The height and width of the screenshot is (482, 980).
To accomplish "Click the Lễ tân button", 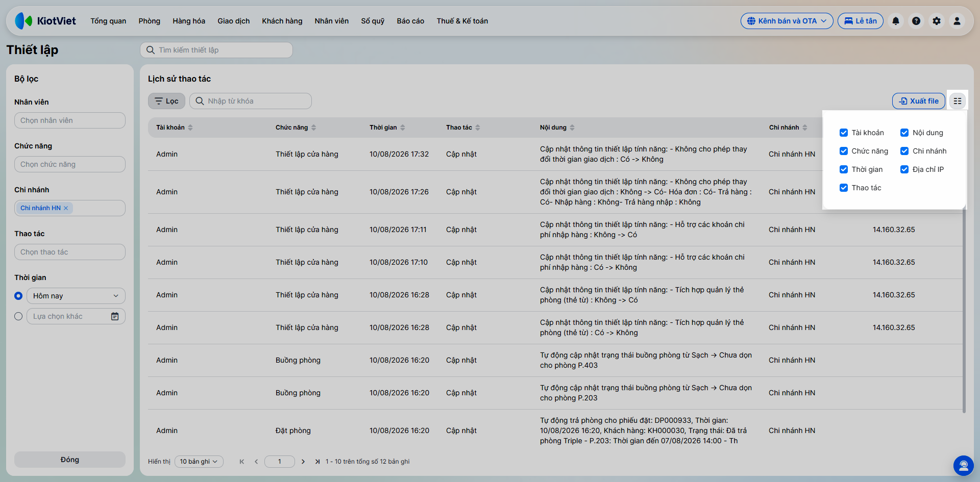I will tap(861, 21).
